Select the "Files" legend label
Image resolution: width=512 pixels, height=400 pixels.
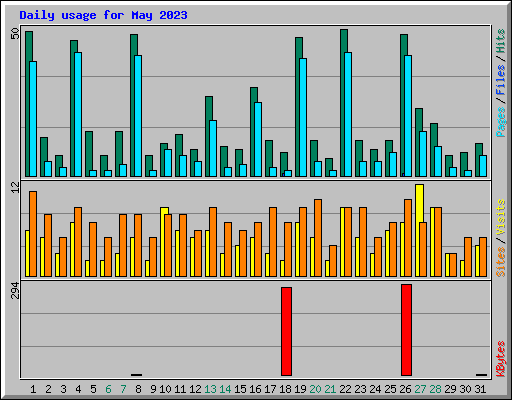click(500, 80)
